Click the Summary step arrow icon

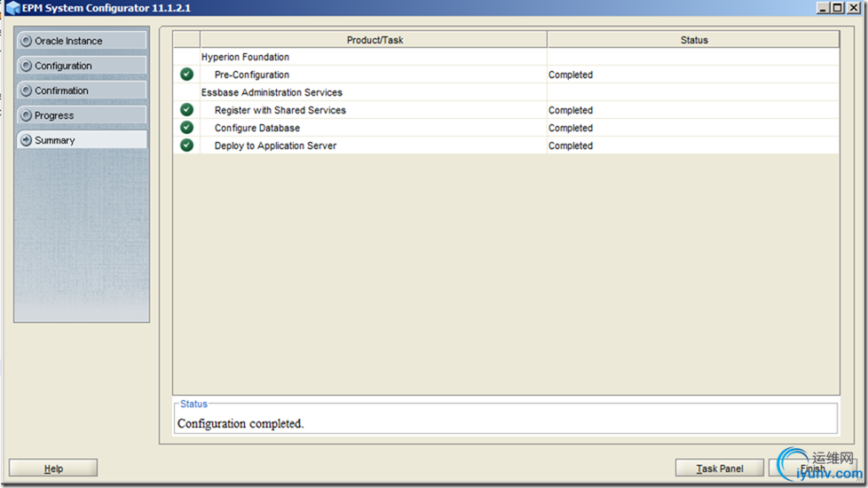click(26, 140)
